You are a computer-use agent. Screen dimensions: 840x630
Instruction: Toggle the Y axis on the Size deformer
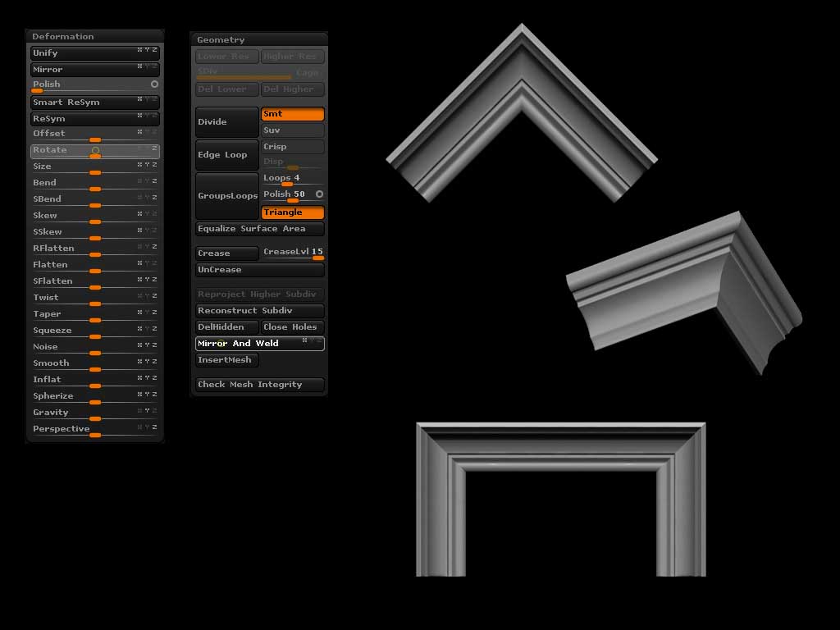(x=147, y=165)
